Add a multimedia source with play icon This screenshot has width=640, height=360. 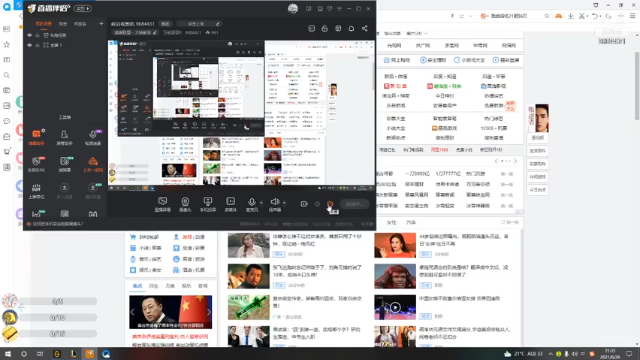point(231,203)
